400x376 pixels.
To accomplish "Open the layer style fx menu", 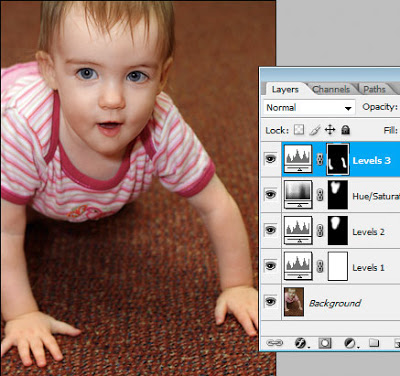I will point(300,343).
